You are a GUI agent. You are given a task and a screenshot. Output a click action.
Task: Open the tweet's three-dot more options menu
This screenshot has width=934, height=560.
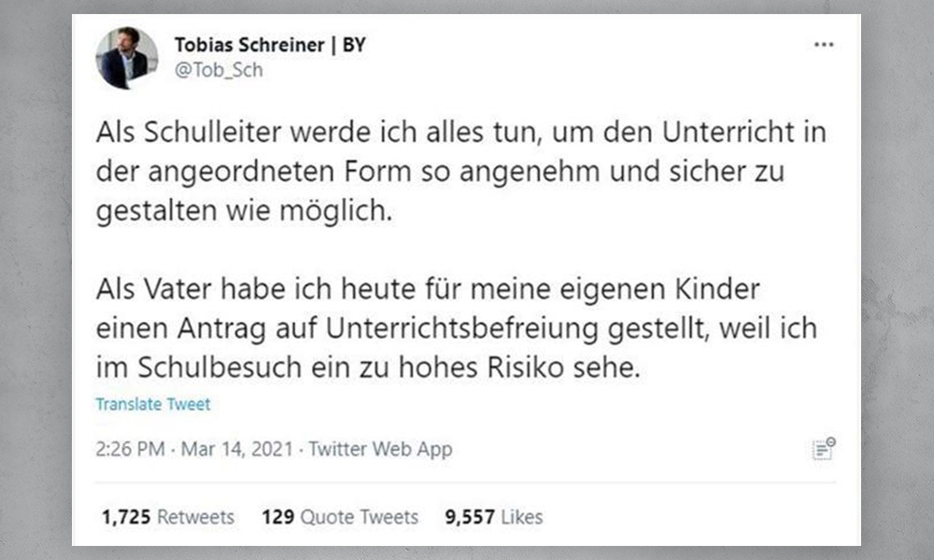(823, 45)
